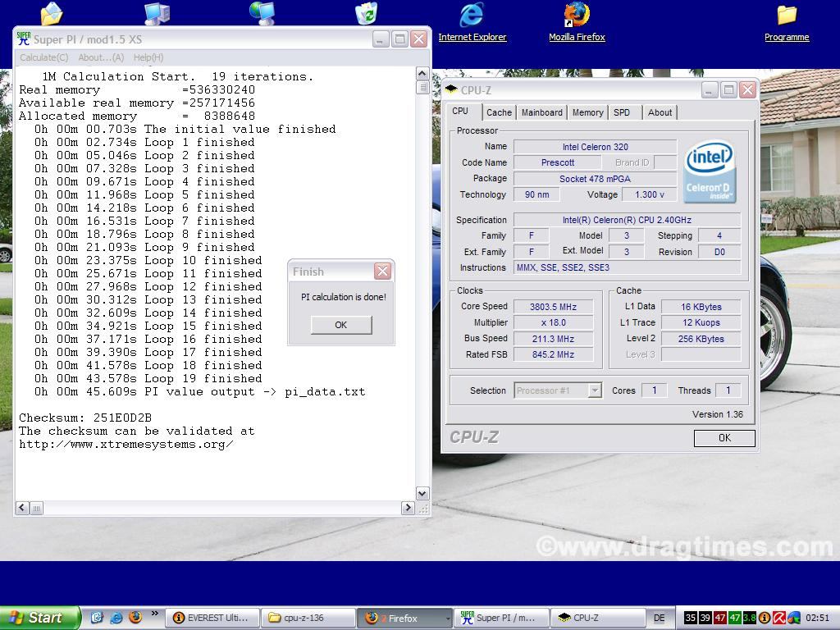840x630 pixels.
Task: Click the Name field Intel Celeron 320
Action: [x=596, y=147]
